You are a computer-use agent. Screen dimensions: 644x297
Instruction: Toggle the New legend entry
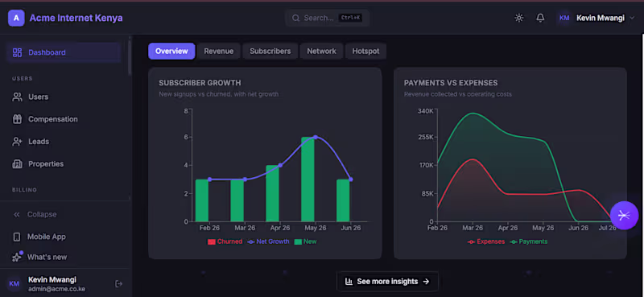tap(306, 241)
